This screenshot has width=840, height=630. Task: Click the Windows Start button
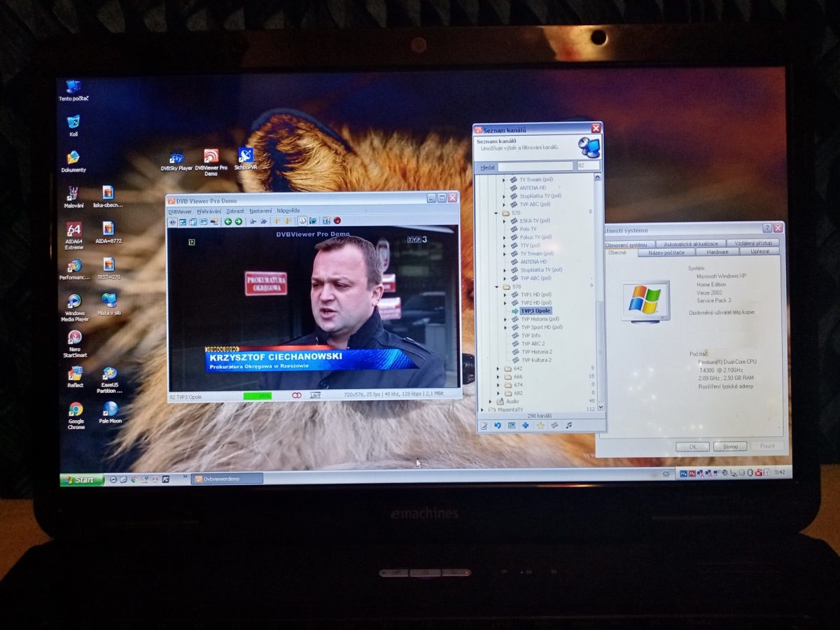click(82, 479)
